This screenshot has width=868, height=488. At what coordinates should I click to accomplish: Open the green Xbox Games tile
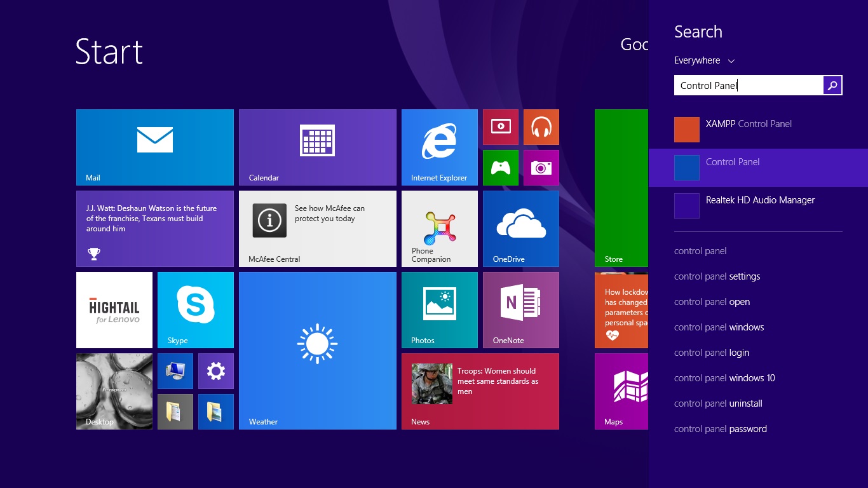[x=501, y=168]
